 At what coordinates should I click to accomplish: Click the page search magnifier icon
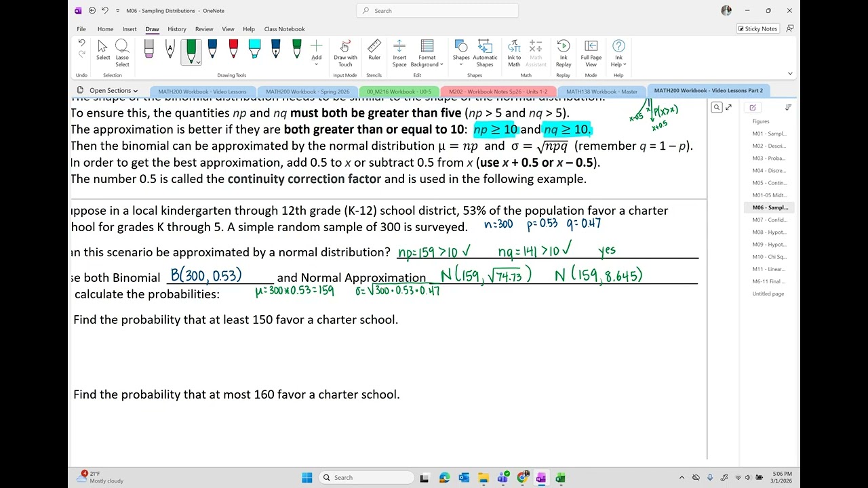coord(716,107)
